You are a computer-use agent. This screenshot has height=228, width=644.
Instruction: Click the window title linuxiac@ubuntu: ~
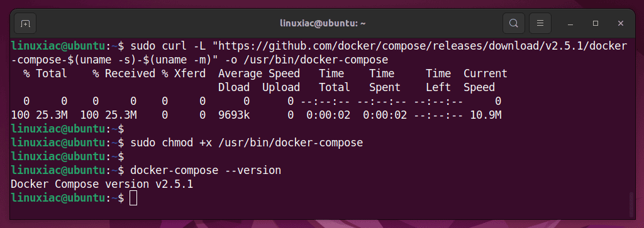coord(323,23)
